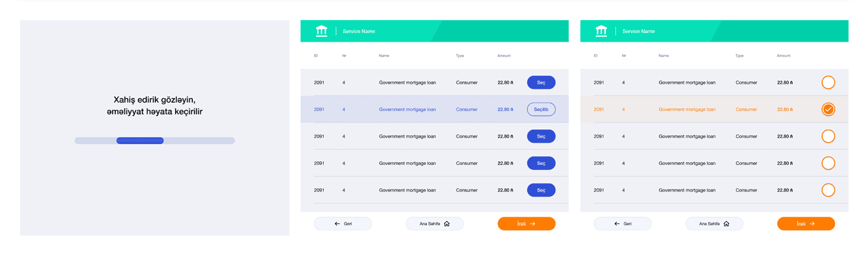The image size is (868, 257).
Task: Click the orange 'Consumer' cell in the selected row
Action: [x=747, y=110]
